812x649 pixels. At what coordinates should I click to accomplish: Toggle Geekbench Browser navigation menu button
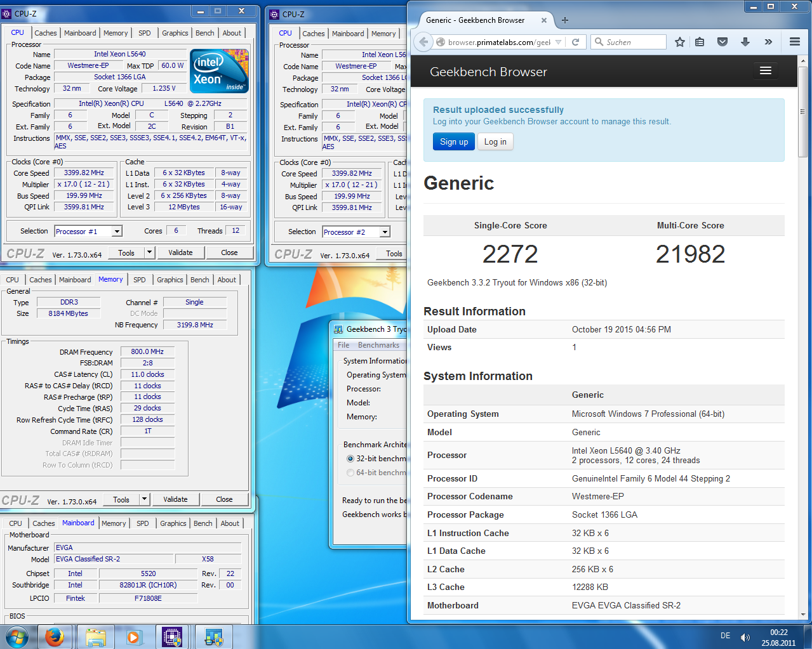766,71
